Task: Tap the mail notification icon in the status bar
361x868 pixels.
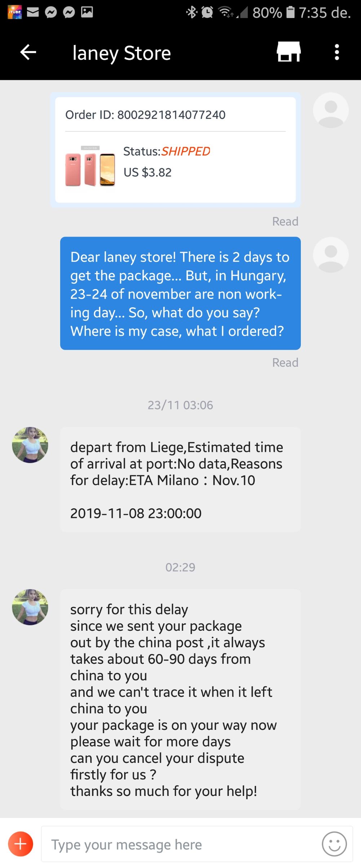Action: [x=33, y=12]
